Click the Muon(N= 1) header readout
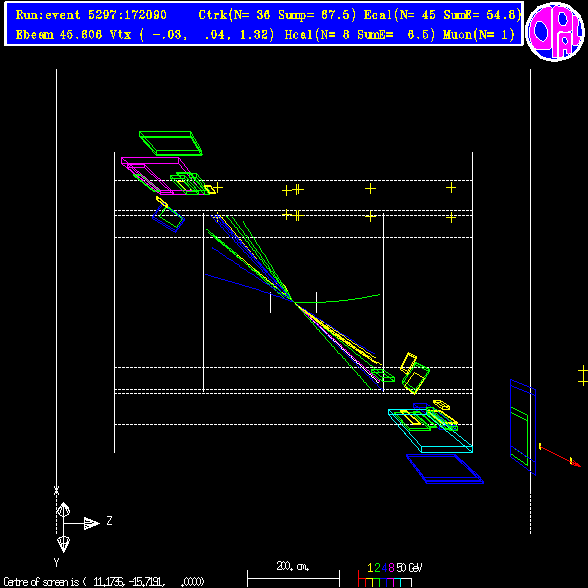This screenshot has width=588, height=588. point(479,35)
